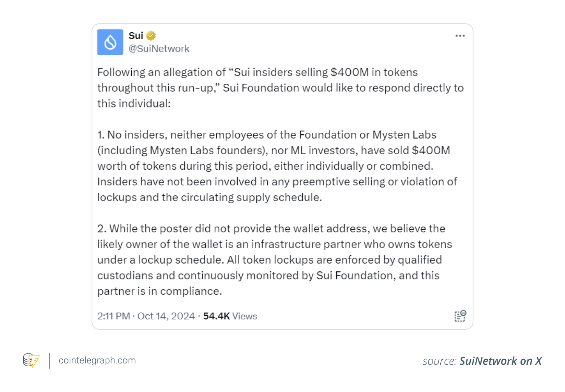Image resolution: width=565 pixels, height=392 pixels.
Task: Click the 54.4K Views counter
Action: pos(230,316)
